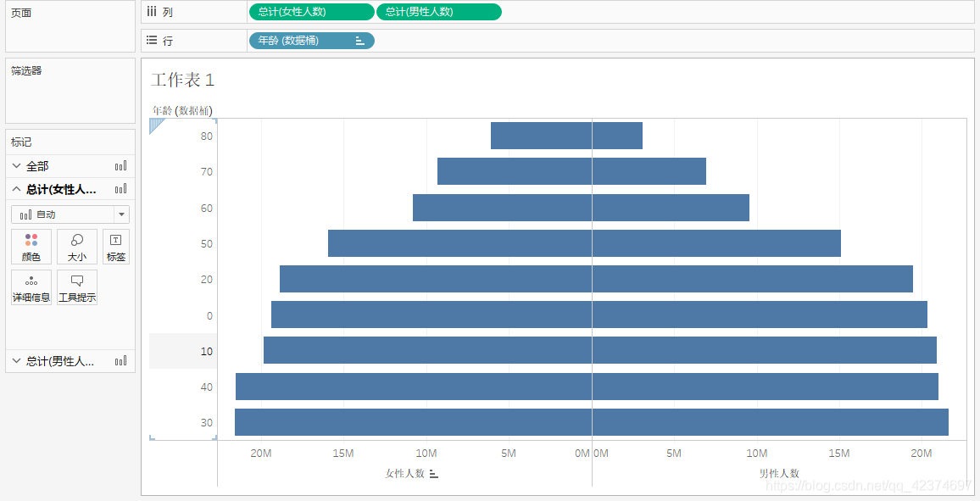Select the age bucket label 40
The image size is (980, 501).
tap(206, 387)
